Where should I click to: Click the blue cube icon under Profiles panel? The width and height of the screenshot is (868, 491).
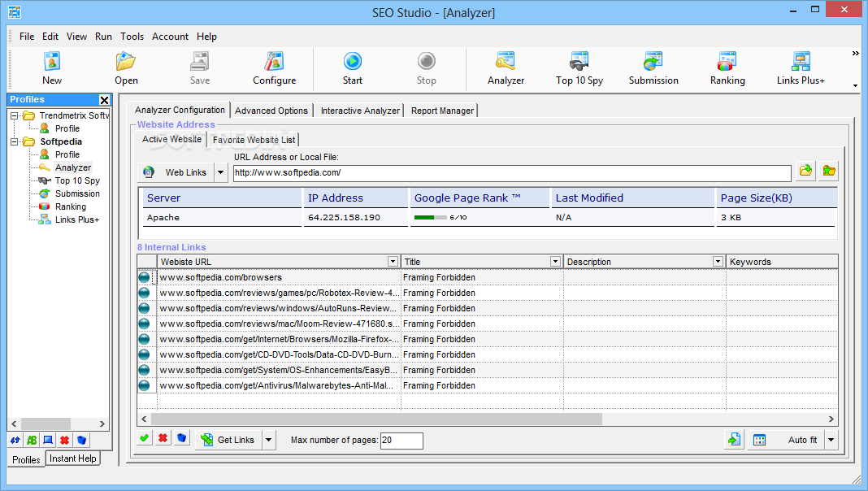(81, 440)
